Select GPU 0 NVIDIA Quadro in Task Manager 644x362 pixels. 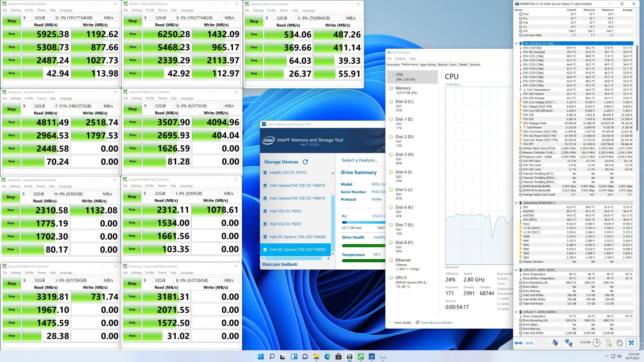tap(412, 282)
